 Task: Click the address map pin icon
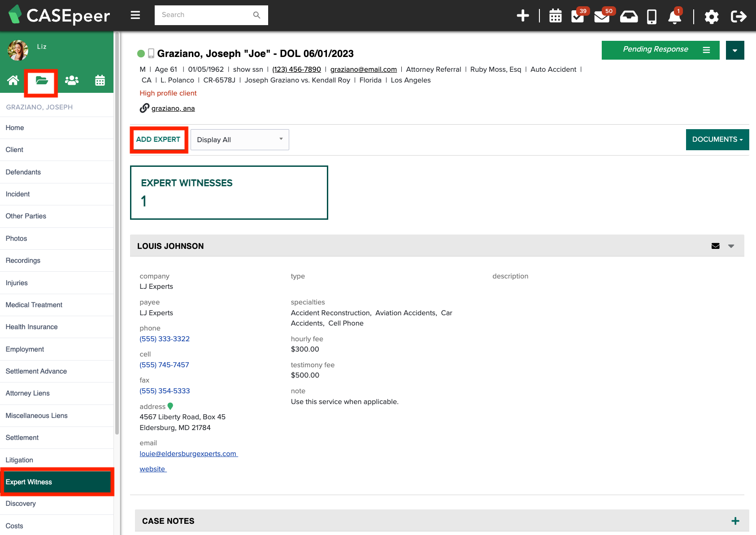[170, 406]
